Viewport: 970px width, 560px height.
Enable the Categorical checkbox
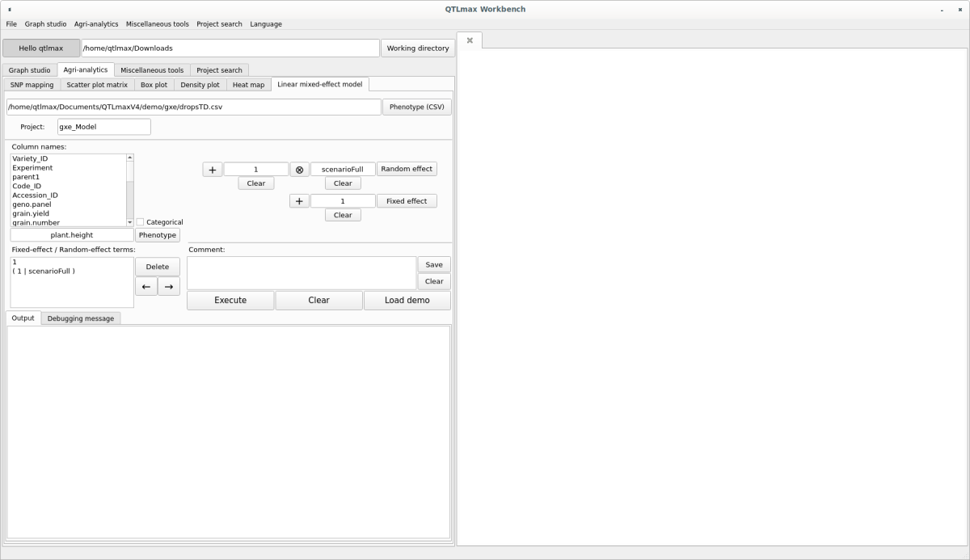(140, 222)
